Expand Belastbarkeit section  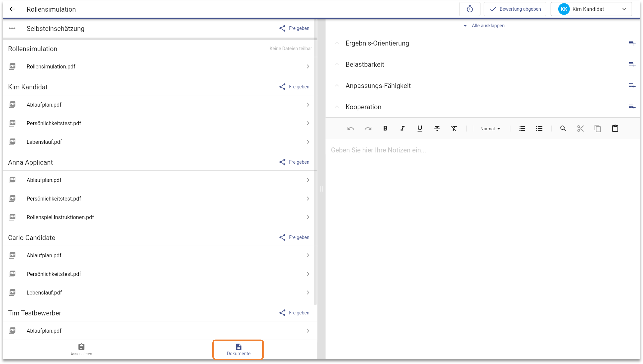(x=337, y=64)
